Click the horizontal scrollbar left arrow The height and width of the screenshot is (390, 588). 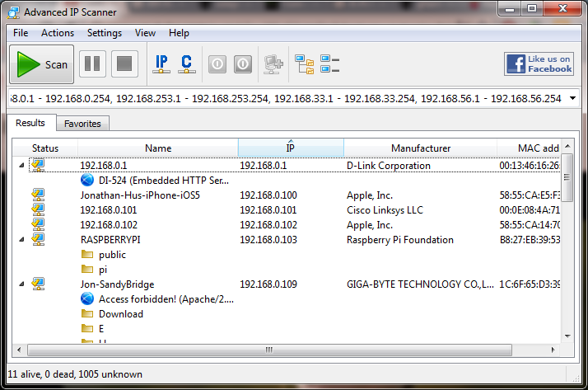click(19, 350)
